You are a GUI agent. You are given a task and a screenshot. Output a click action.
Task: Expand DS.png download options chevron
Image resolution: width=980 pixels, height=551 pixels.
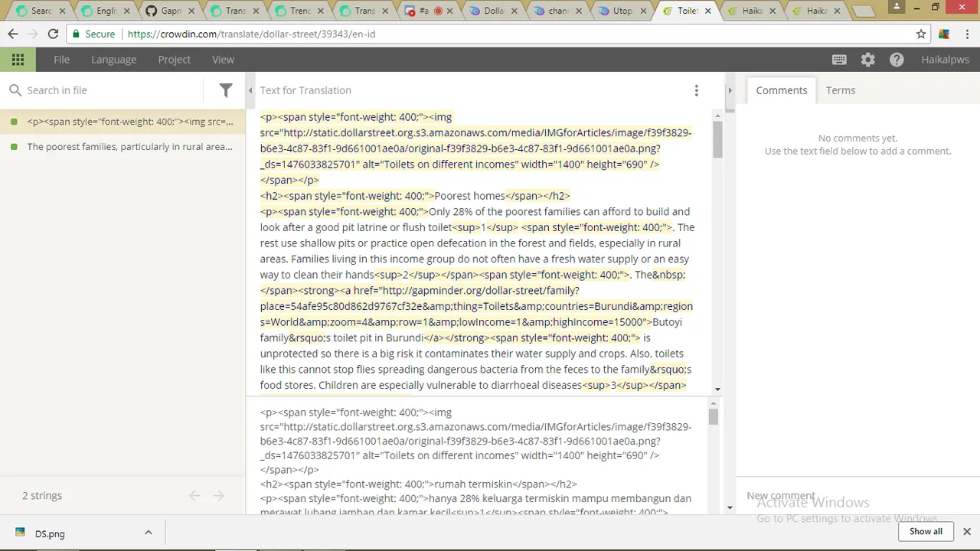click(x=149, y=533)
